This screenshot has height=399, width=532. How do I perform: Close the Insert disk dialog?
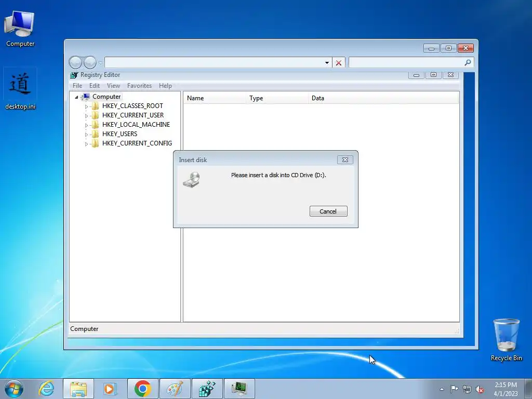345,160
